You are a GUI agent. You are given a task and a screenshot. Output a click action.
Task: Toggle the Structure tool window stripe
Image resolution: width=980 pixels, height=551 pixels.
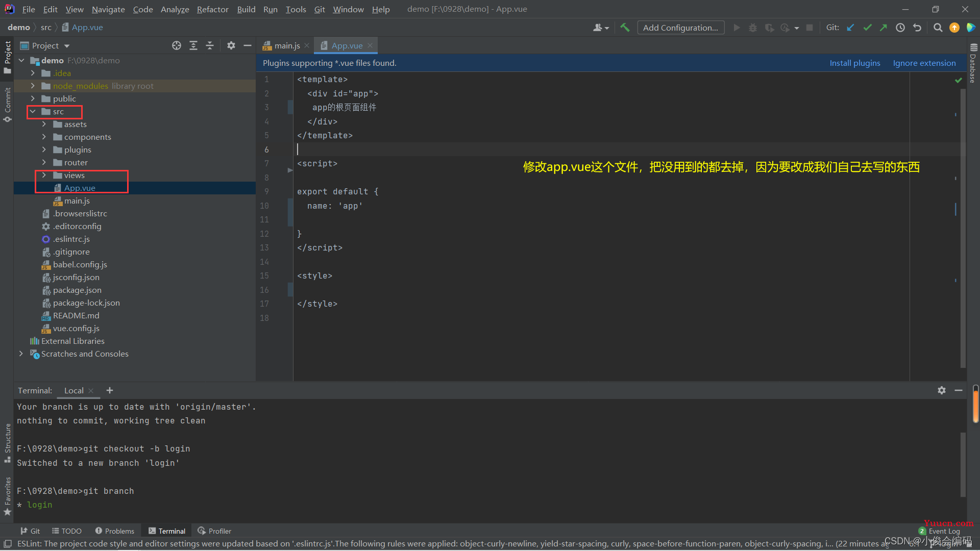(x=7, y=443)
